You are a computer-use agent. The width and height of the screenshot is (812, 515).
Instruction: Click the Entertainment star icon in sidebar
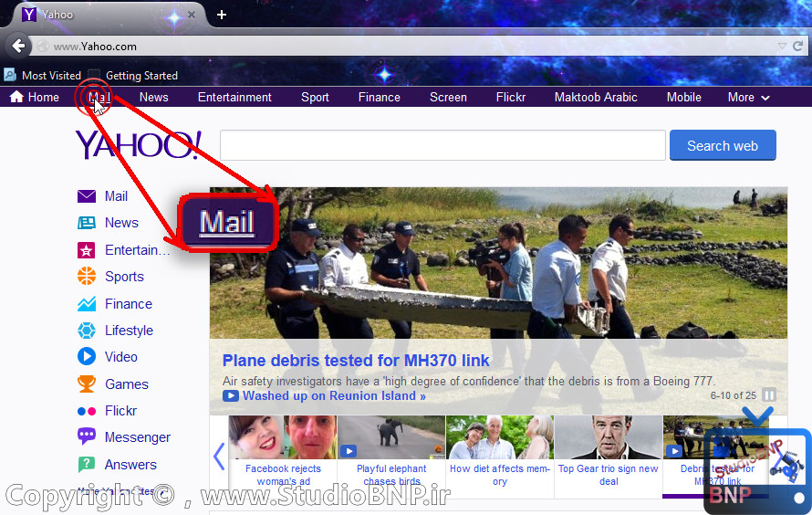[87, 250]
